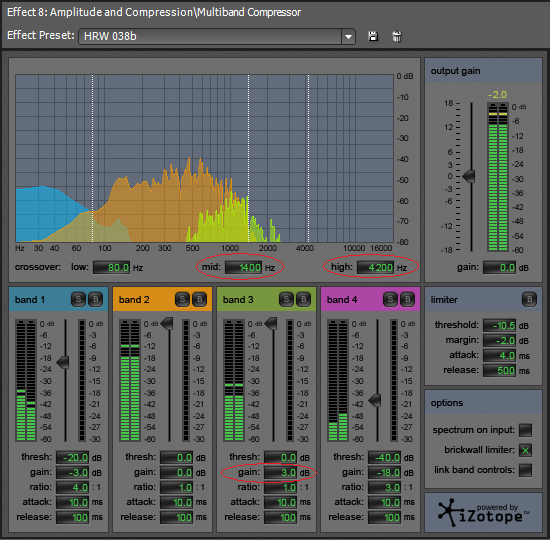Viewport: 550px width, 540px height.
Task: Click the band 4 threshold slider handle
Action: [x=375, y=400]
